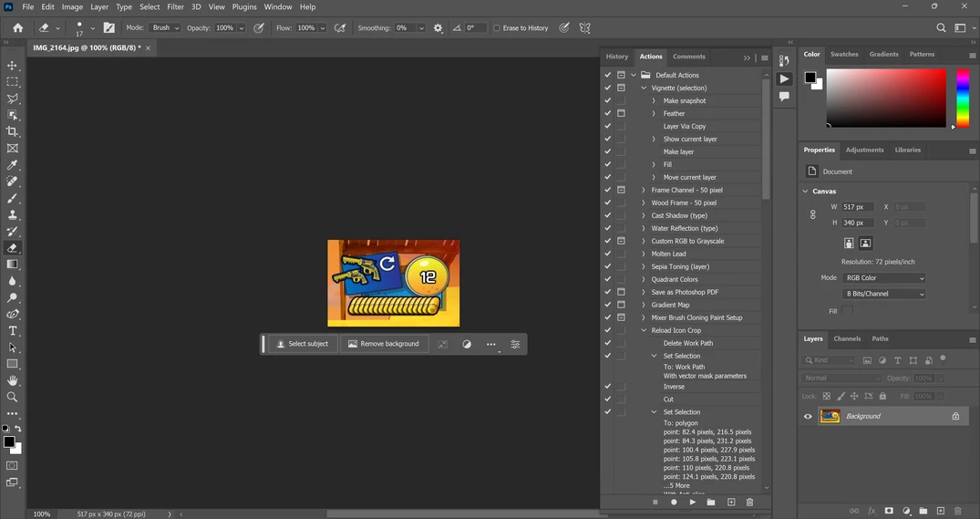
Task: Toggle Erase to History checkbox
Action: [497, 28]
